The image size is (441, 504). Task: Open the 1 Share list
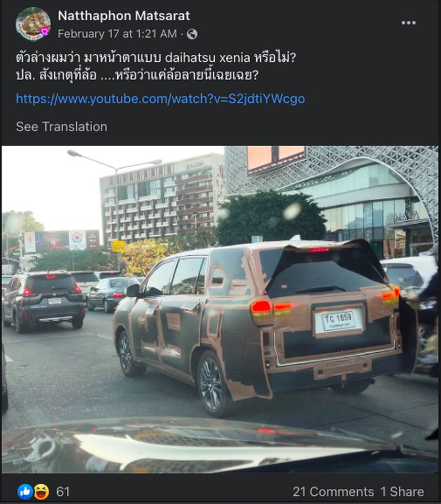[x=402, y=492]
